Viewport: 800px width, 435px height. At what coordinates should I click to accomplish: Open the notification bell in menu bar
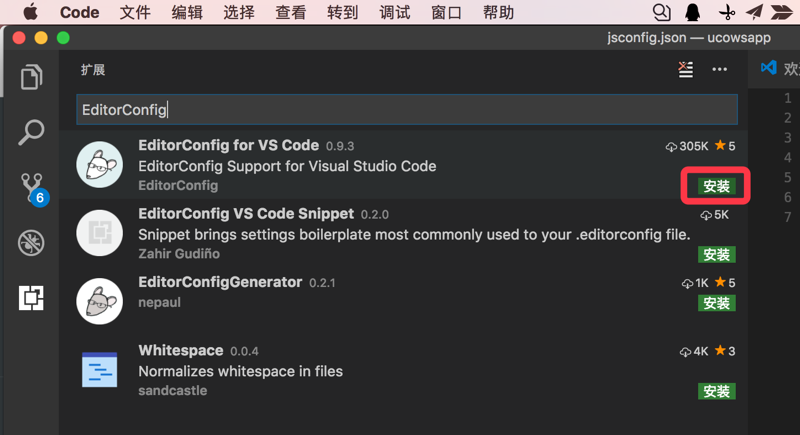(692, 13)
